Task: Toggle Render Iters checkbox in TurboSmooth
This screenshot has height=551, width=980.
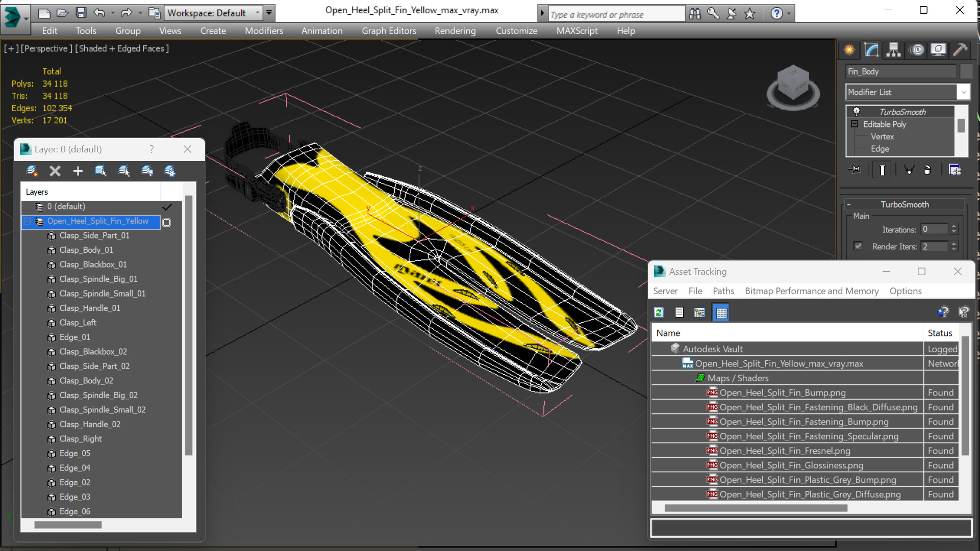Action: tap(858, 246)
